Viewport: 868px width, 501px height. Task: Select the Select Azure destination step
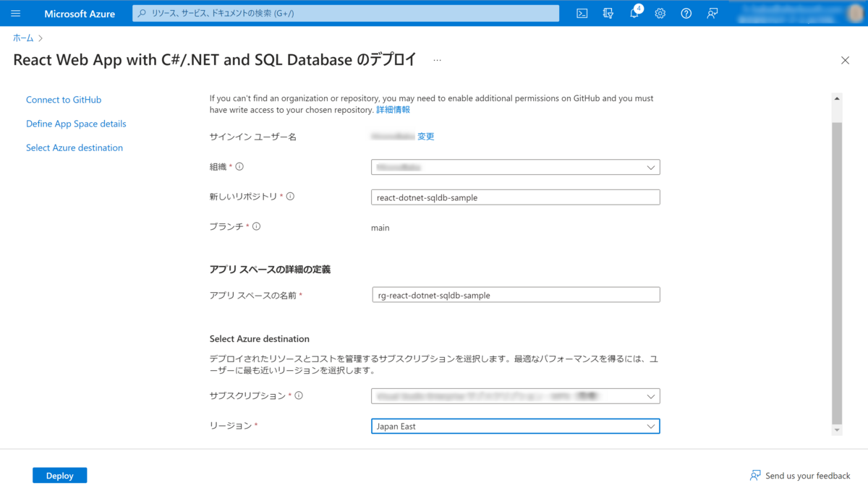click(74, 147)
